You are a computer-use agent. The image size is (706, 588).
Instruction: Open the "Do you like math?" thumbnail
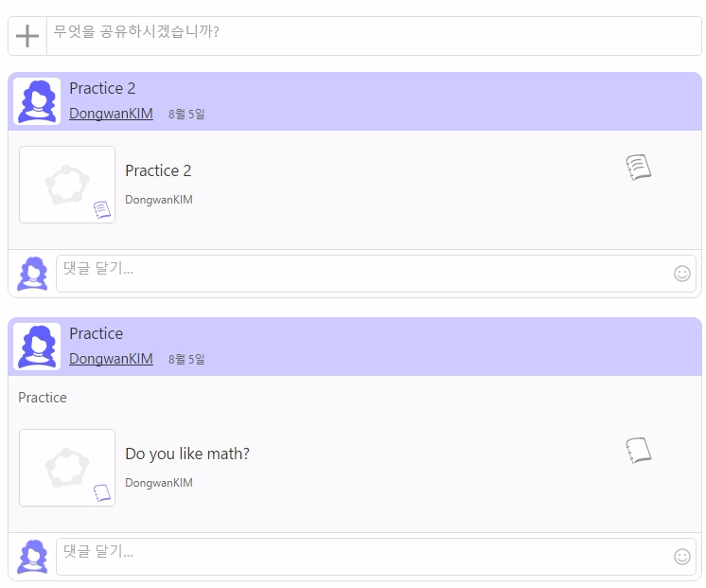tap(67, 467)
